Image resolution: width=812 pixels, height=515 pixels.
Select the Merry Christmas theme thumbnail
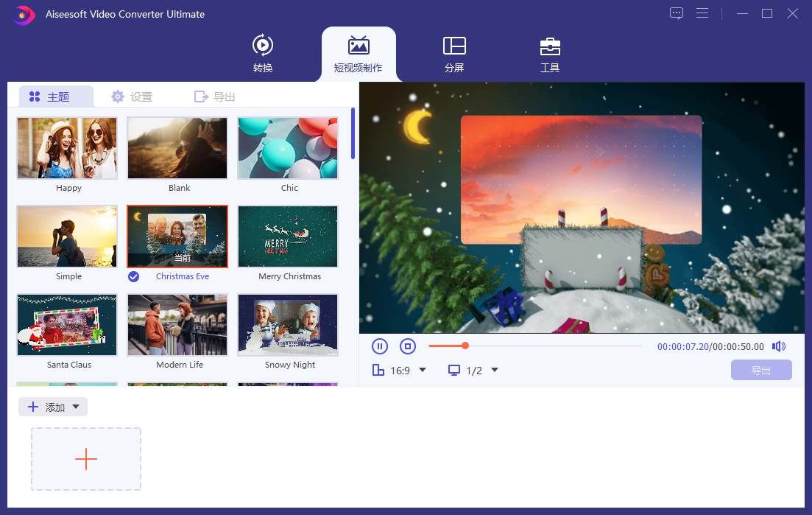tap(288, 237)
